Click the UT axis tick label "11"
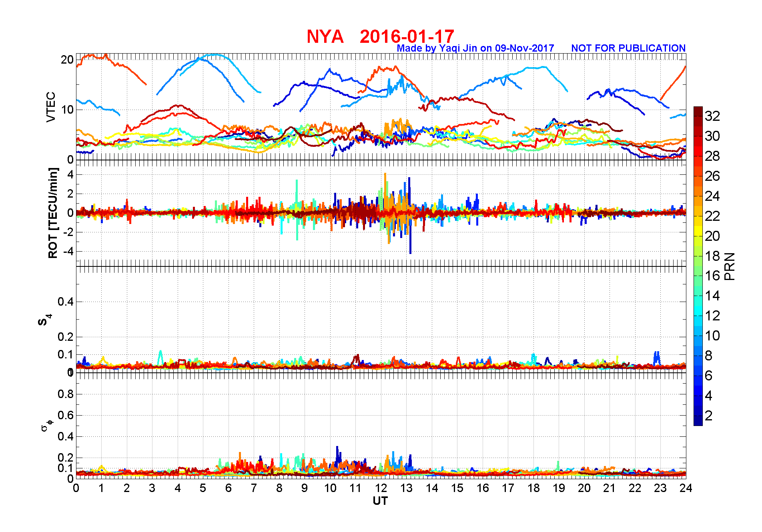Image resolution: width=762 pixels, height=532 pixels. pos(355,488)
